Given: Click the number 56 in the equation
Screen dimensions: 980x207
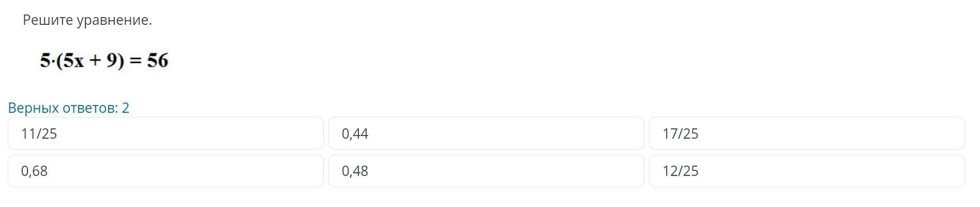Looking at the screenshot, I should pyautogui.click(x=158, y=61).
